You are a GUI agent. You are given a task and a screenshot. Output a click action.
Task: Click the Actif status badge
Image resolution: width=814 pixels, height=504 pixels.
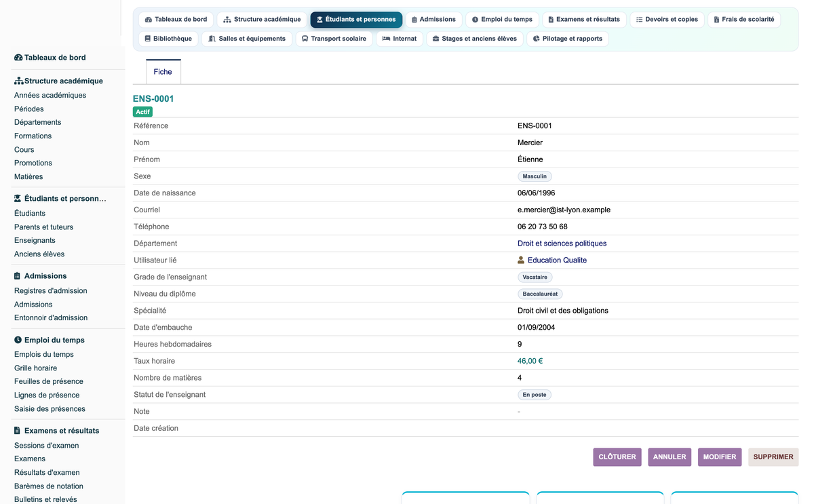point(143,112)
